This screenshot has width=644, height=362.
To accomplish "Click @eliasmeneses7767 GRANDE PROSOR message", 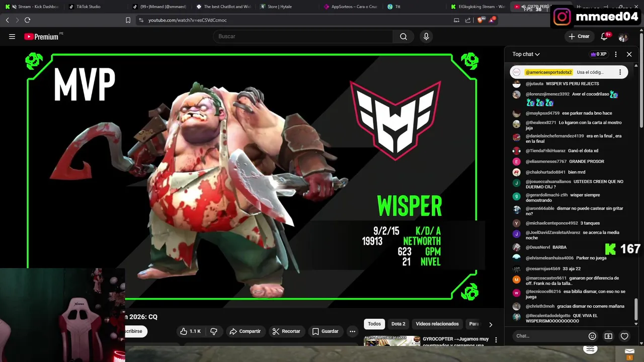I will click(x=565, y=161).
